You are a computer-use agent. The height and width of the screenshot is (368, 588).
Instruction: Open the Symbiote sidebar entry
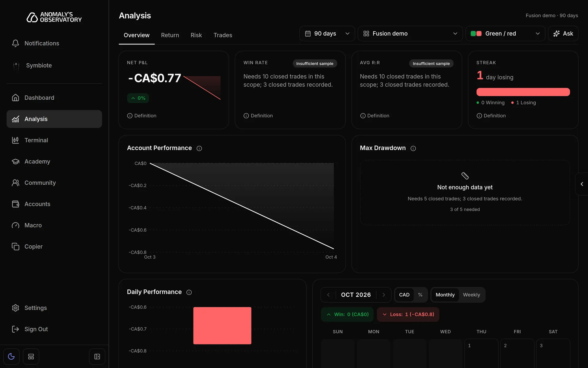[54, 65]
